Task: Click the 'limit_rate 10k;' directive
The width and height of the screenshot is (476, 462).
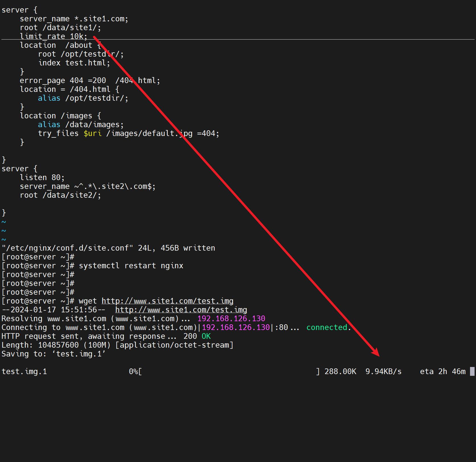Action: click(x=53, y=36)
